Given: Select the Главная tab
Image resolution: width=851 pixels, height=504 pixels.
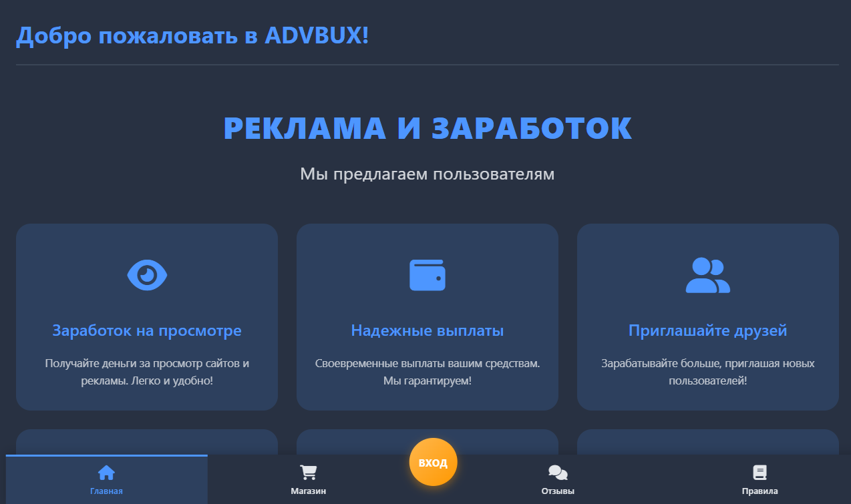Looking at the screenshot, I should (106, 479).
